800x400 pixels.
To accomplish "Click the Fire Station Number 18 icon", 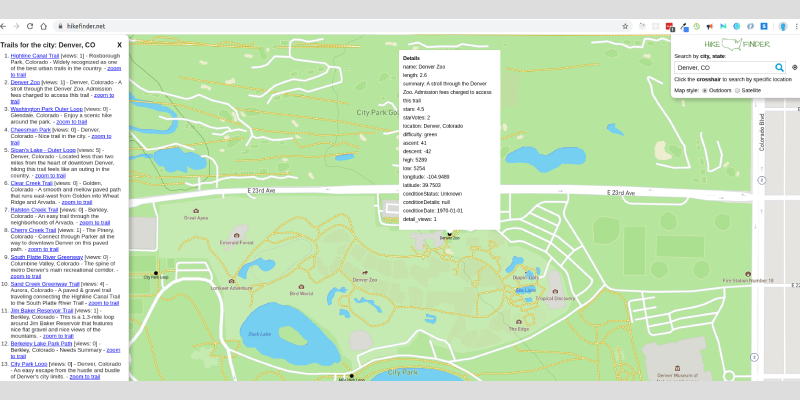I will click(x=748, y=274).
